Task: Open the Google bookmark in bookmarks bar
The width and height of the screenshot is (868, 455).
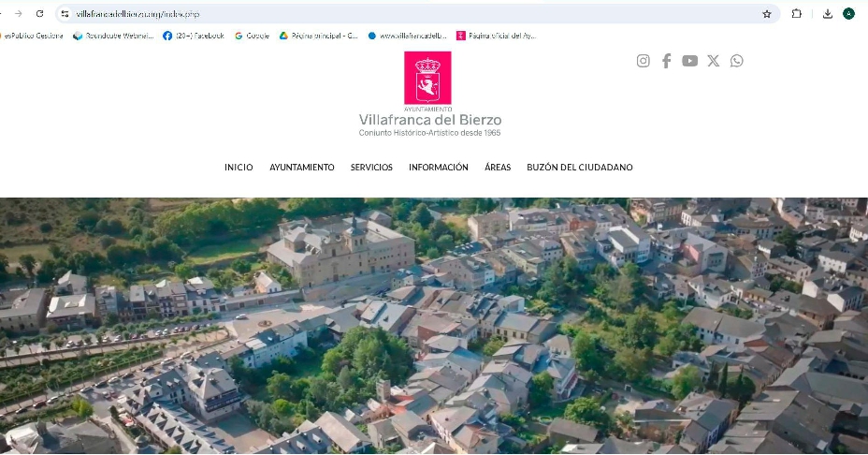Action: [x=252, y=36]
